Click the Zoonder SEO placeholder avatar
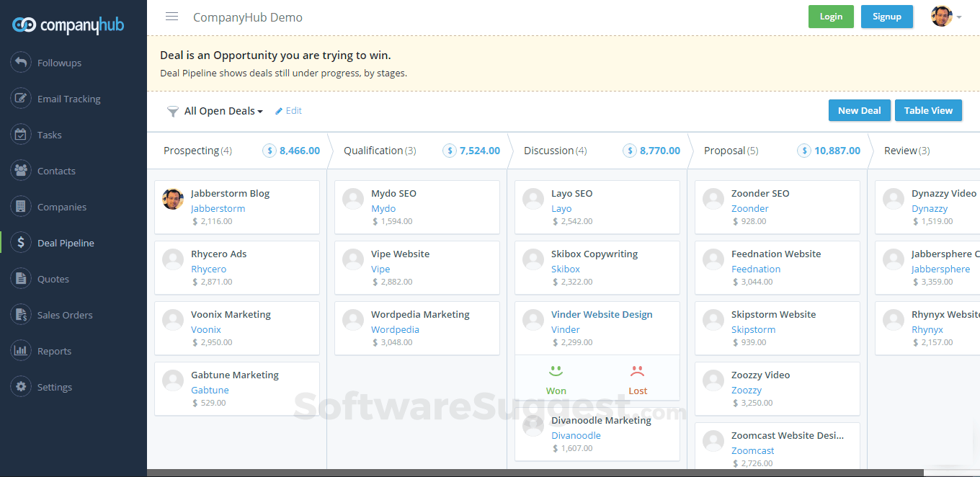 pos(713,199)
